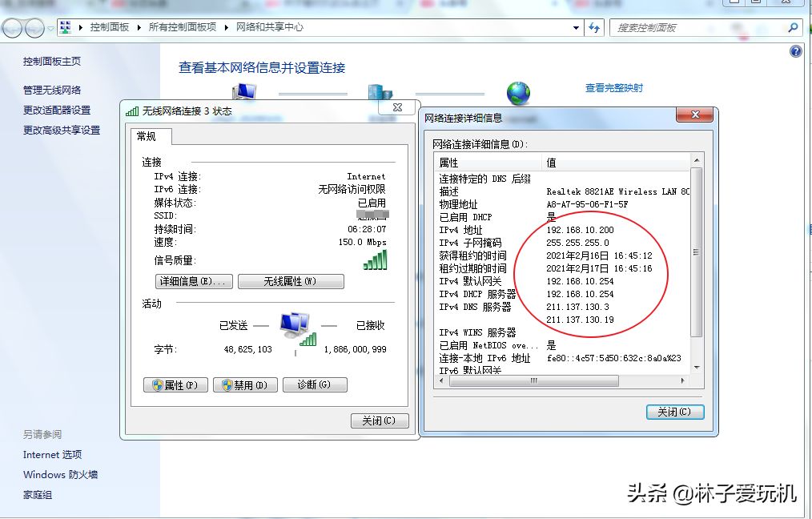Click the Internet globe icon in network map
812x519 pixels.
(x=518, y=93)
